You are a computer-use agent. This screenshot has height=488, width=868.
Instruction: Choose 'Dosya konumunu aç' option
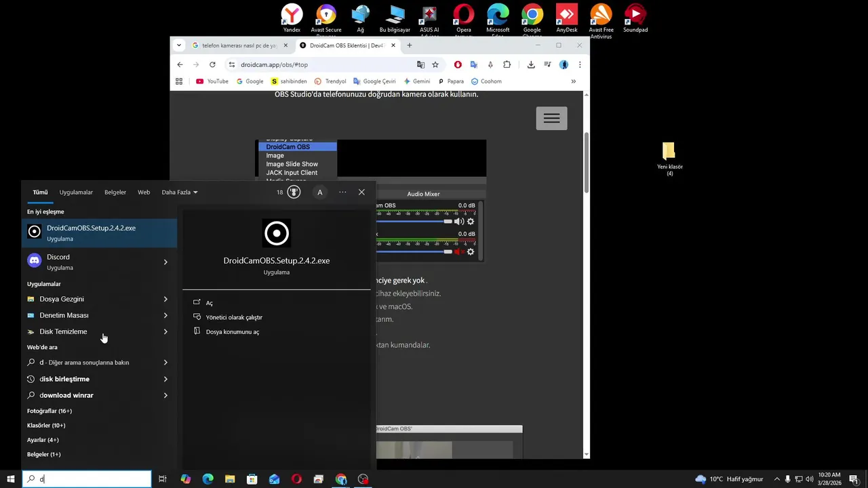pos(233,332)
